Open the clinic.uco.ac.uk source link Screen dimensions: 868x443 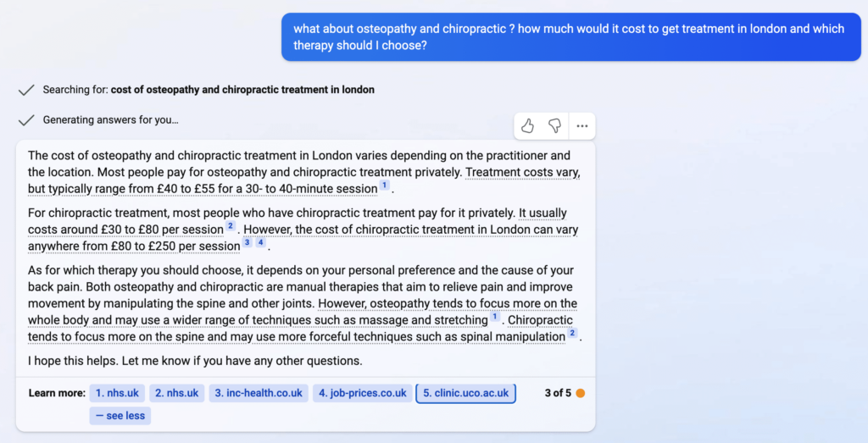(466, 393)
